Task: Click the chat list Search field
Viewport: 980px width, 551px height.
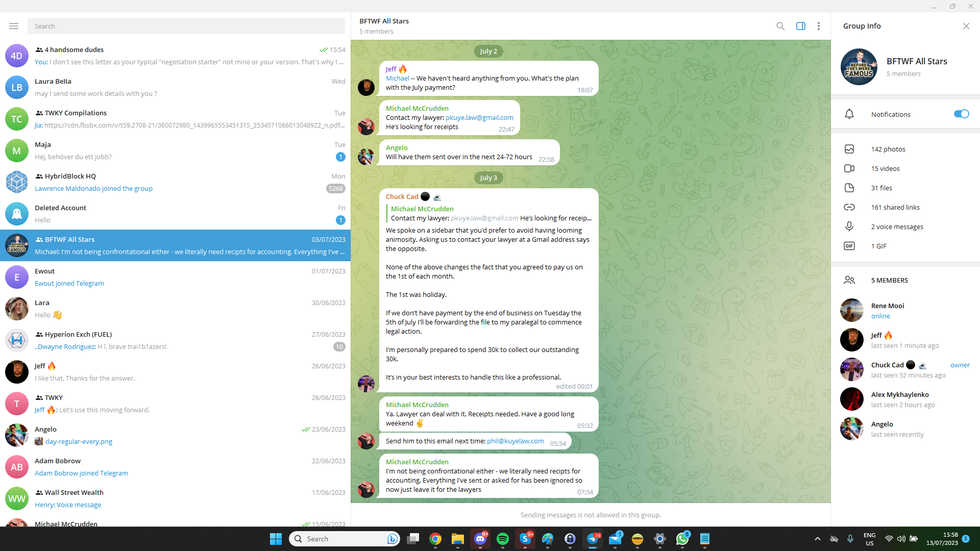Action: (x=186, y=26)
